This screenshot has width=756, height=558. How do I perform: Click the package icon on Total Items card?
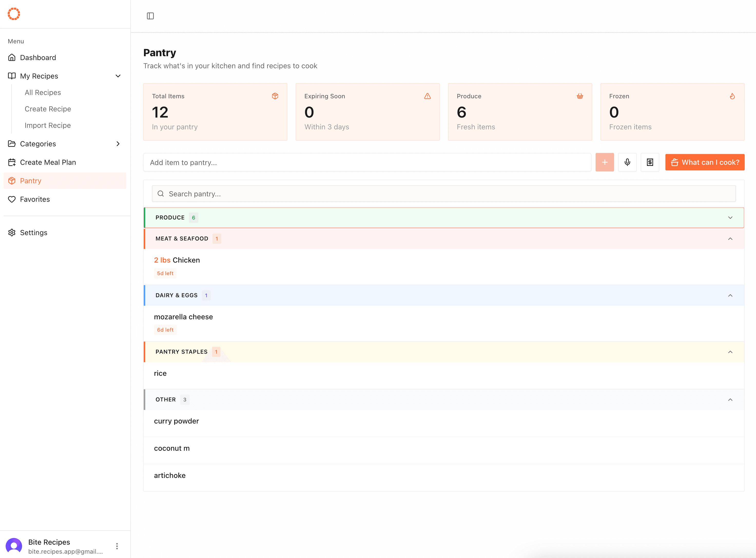(275, 96)
